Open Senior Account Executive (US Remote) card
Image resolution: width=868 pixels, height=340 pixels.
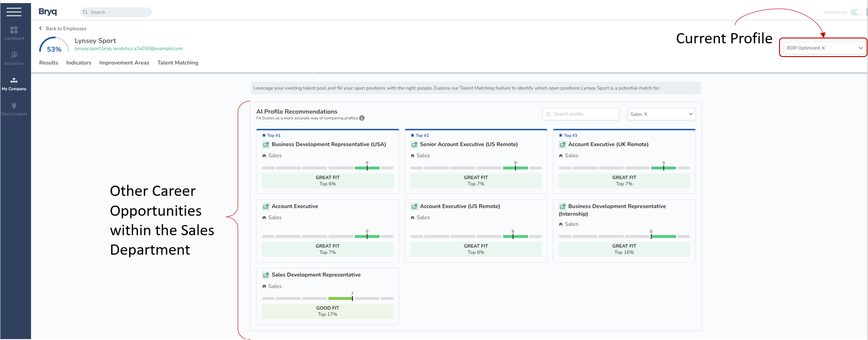pos(469,145)
